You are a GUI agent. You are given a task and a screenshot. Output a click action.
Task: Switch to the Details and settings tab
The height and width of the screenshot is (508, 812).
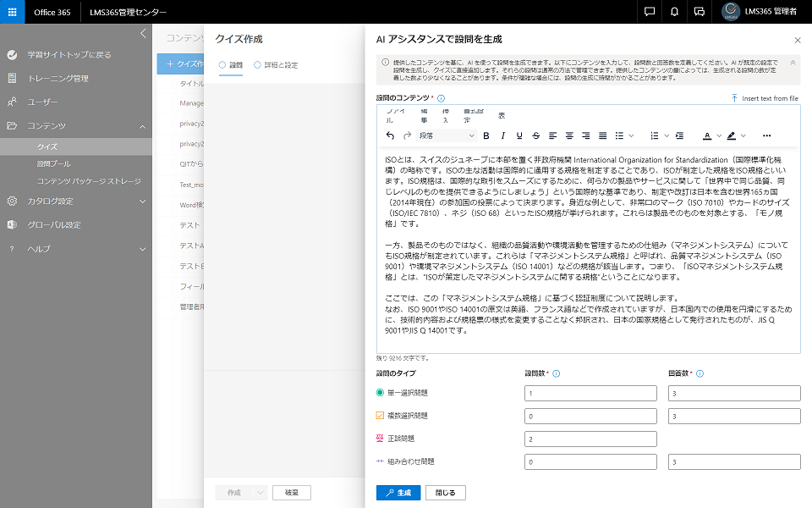(x=276, y=65)
